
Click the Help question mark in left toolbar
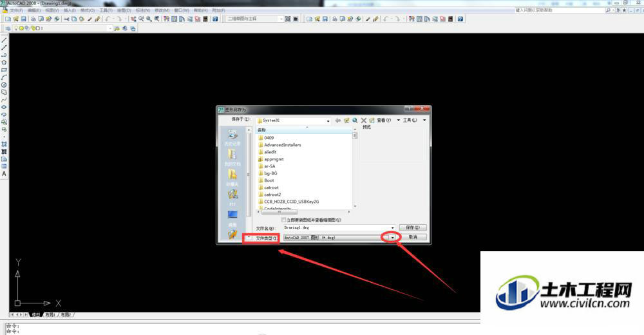click(x=215, y=19)
